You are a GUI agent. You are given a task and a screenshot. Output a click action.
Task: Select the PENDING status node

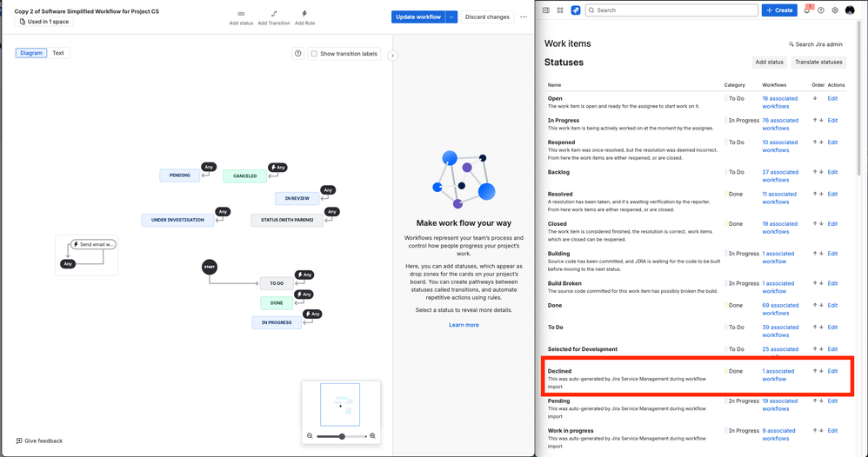point(180,176)
